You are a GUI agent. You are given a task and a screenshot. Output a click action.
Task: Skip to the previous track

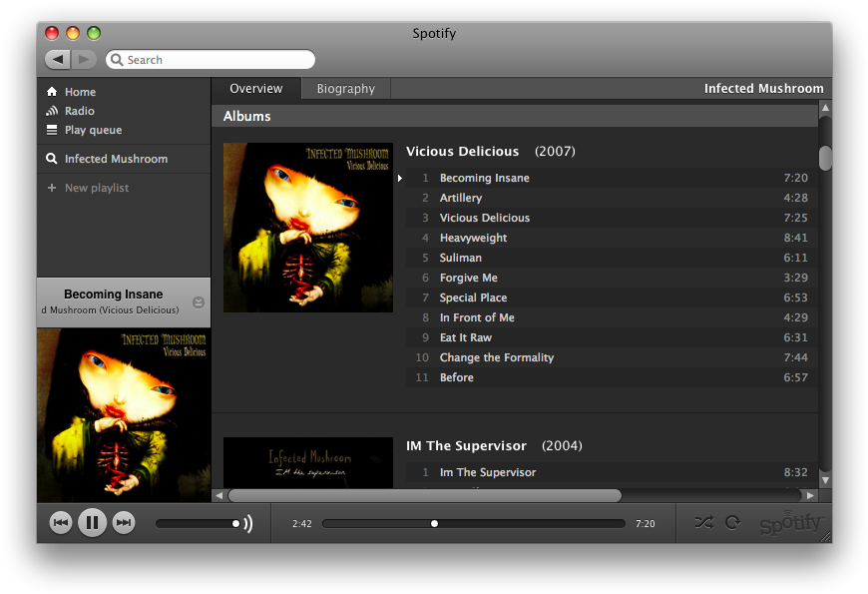61,522
